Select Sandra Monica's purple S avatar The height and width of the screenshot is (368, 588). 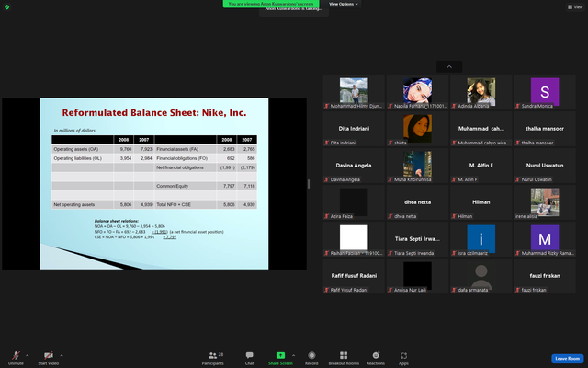545,91
